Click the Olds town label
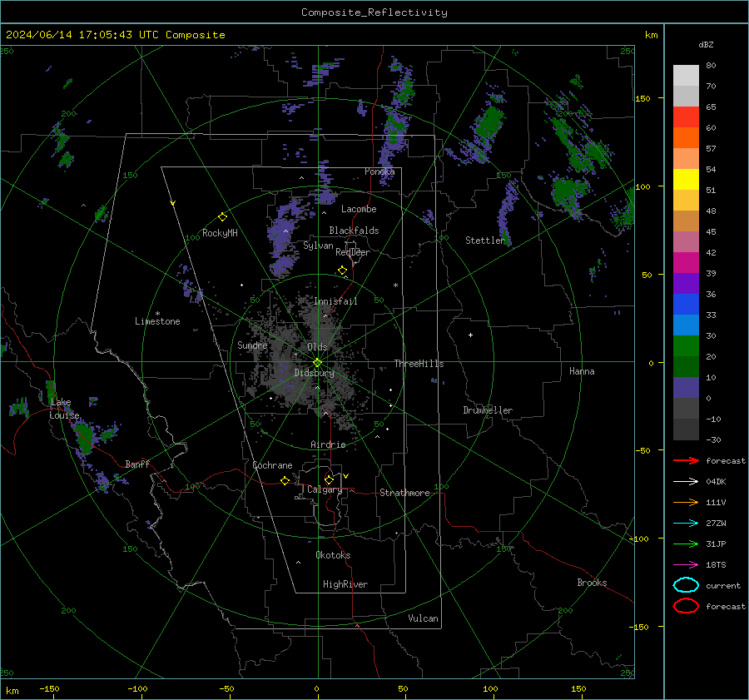 tap(317, 347)
